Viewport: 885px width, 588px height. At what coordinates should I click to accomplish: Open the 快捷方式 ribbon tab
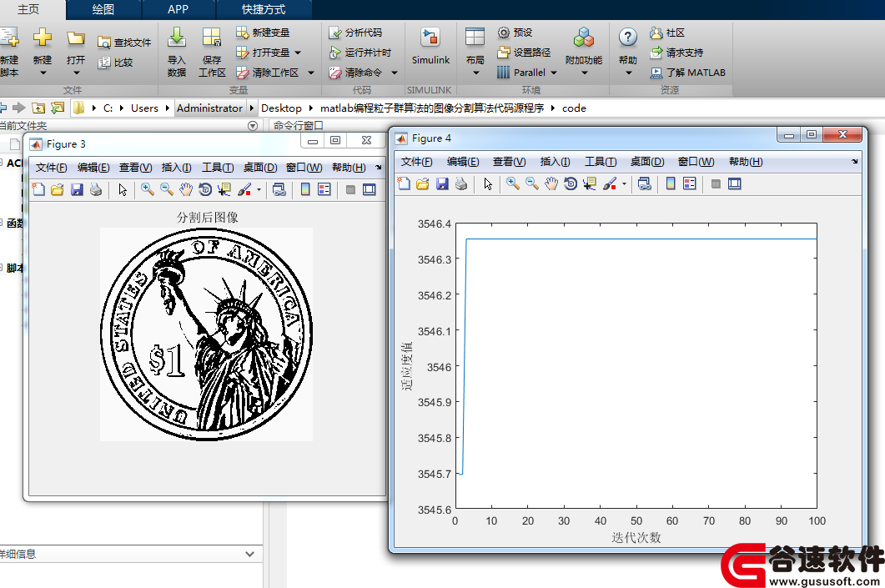[x=264, y=10]
